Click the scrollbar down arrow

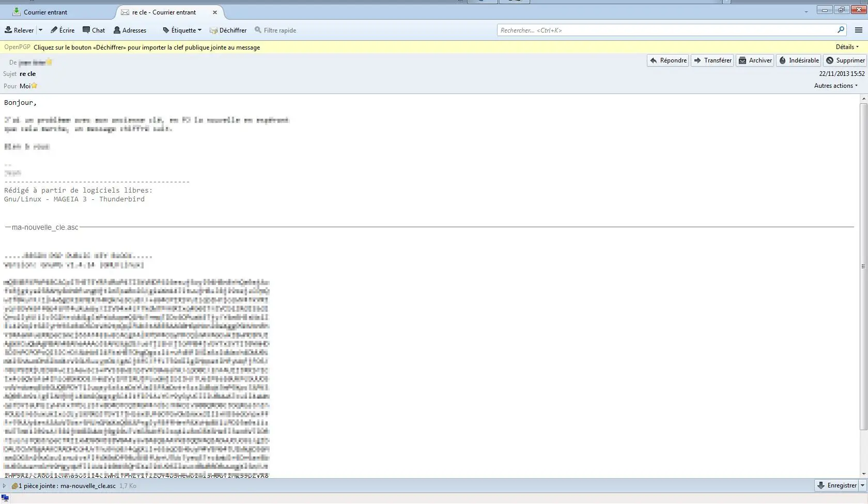[863, 474]
